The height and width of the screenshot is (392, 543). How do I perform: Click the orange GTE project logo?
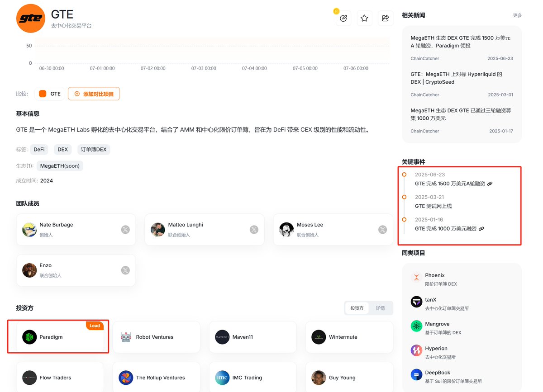pos(31,19)
